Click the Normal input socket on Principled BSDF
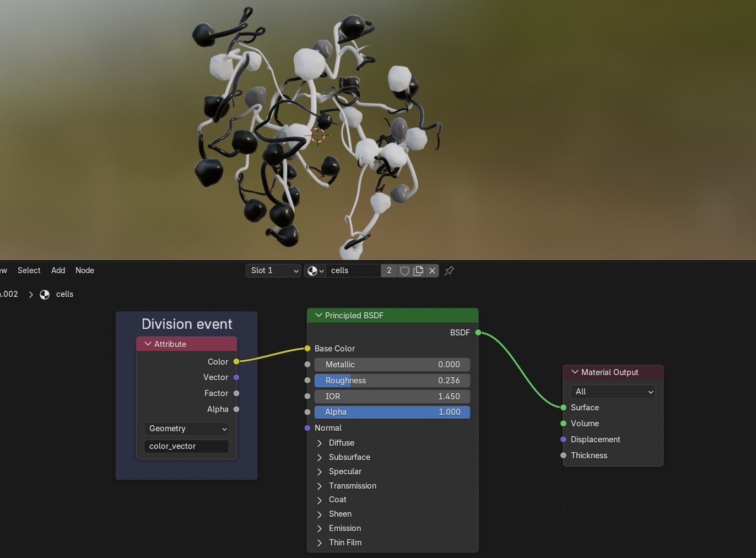756x558 pixels. 307,428
